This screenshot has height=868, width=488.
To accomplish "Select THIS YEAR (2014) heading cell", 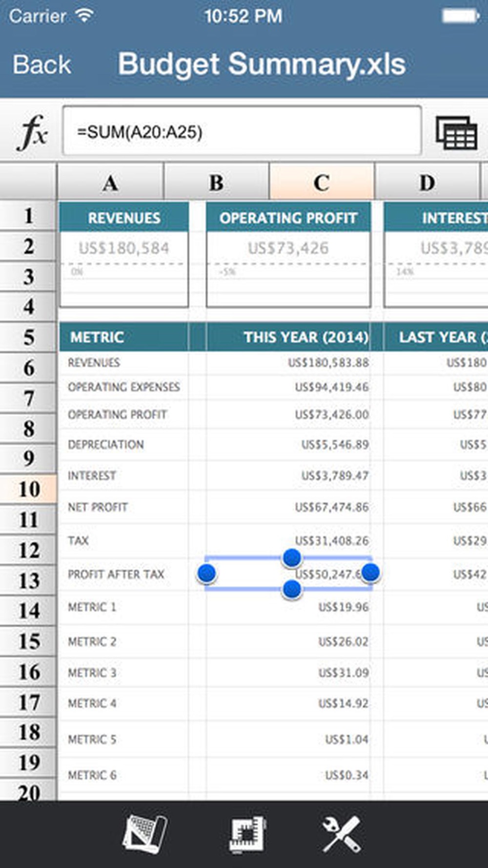I will click(x=288, y=337).
